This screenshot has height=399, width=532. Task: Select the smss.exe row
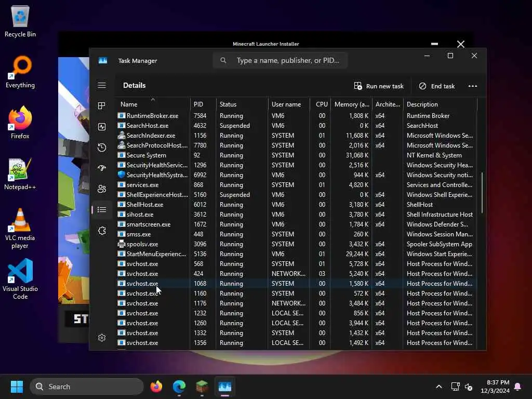point(297,234)
